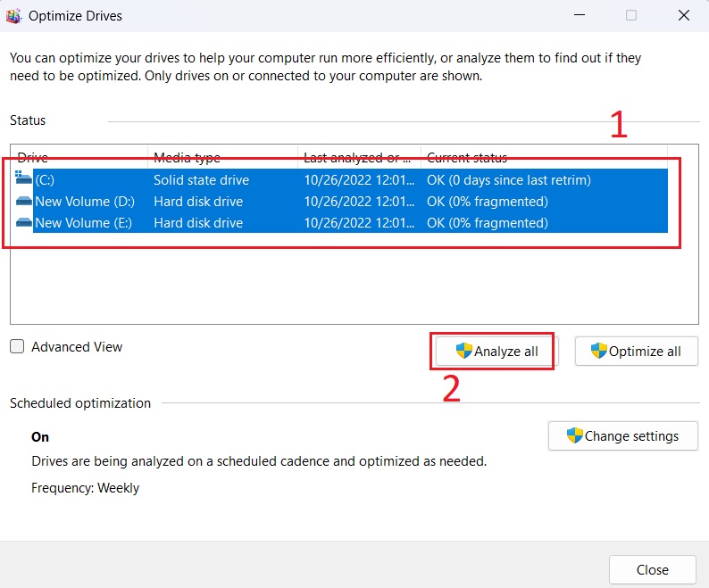This screenshot has height=588, width=709.
Task: Click the New Volume (D:) drive icon
Action: (24, 202)
